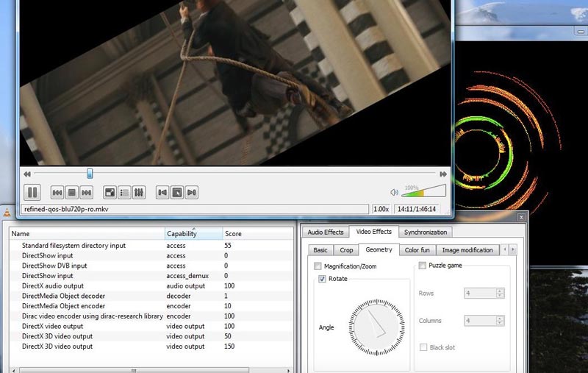Uncheck the Rotate option
Viewport: 588px width, 373px height.
click(323, 279)
